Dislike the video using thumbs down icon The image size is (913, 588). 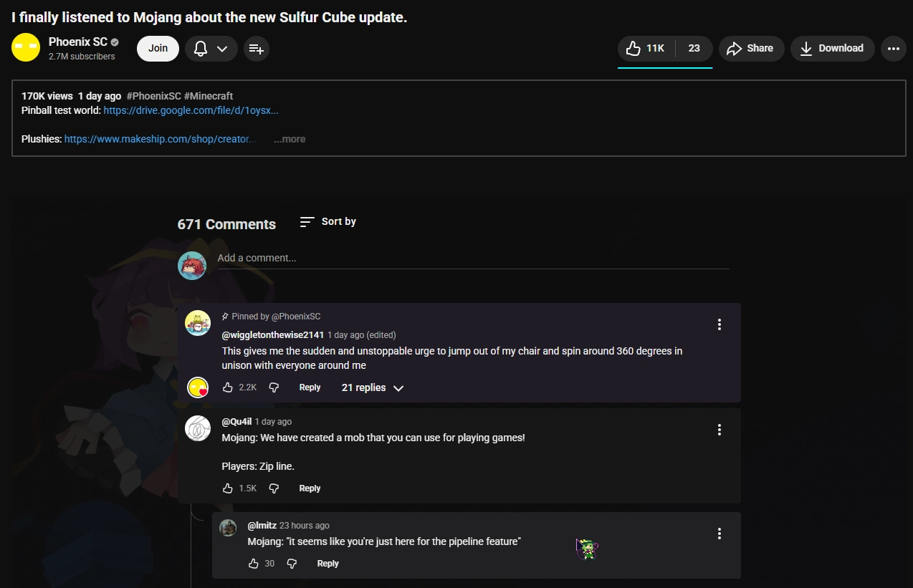693,48
